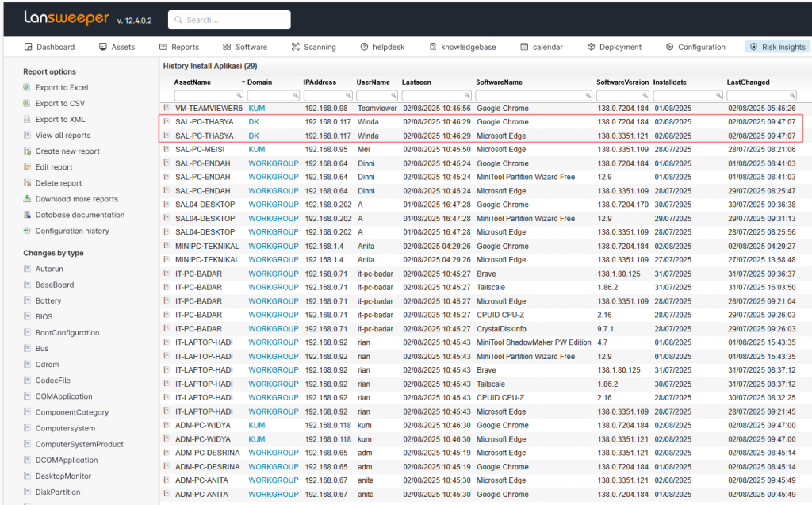Open the Reports menu

pyautogui.click(x=179, y=47)
